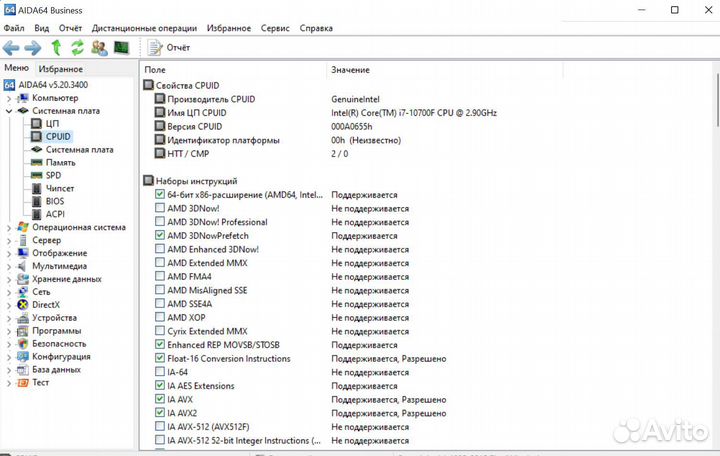Open the Файл menu

click(x=14, y=28)
